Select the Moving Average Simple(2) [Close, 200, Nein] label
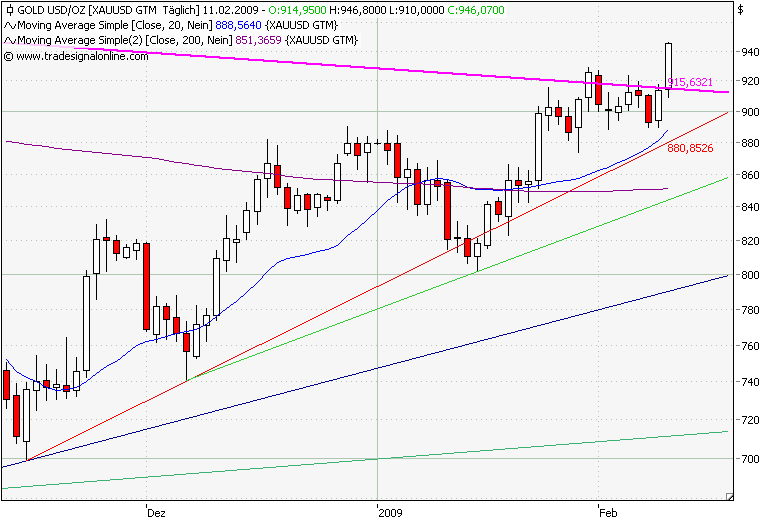 [125, 40]
